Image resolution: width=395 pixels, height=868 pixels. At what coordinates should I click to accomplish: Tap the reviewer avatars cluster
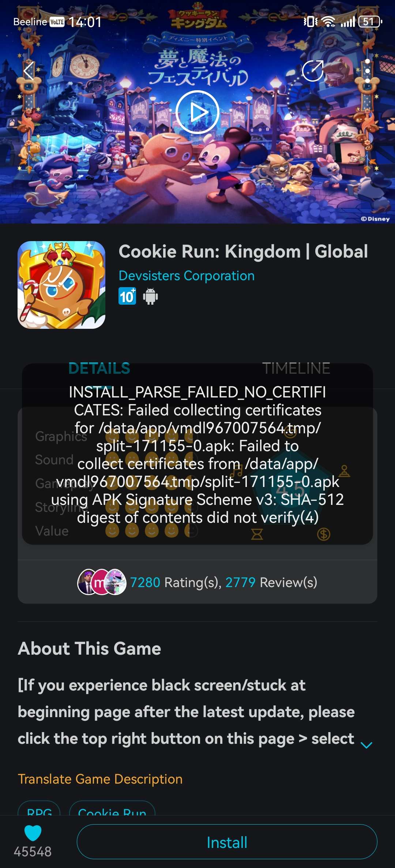(102, 582)
